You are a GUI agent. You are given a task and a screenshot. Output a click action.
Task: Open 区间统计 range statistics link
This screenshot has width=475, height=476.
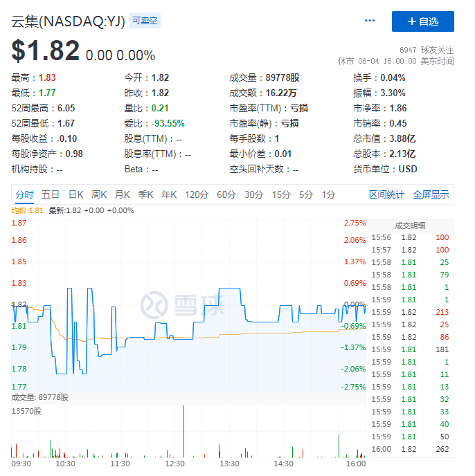[x=386, y=194]
